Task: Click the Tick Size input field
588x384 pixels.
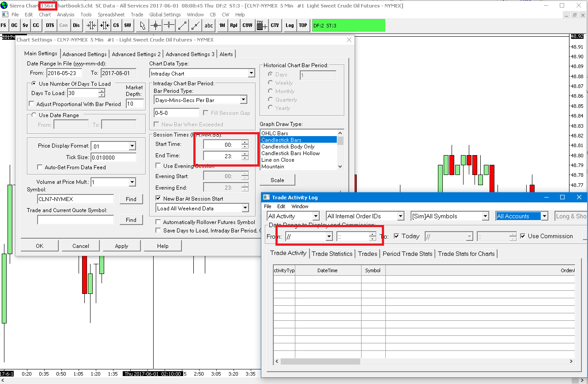Action: pos(113,157)
